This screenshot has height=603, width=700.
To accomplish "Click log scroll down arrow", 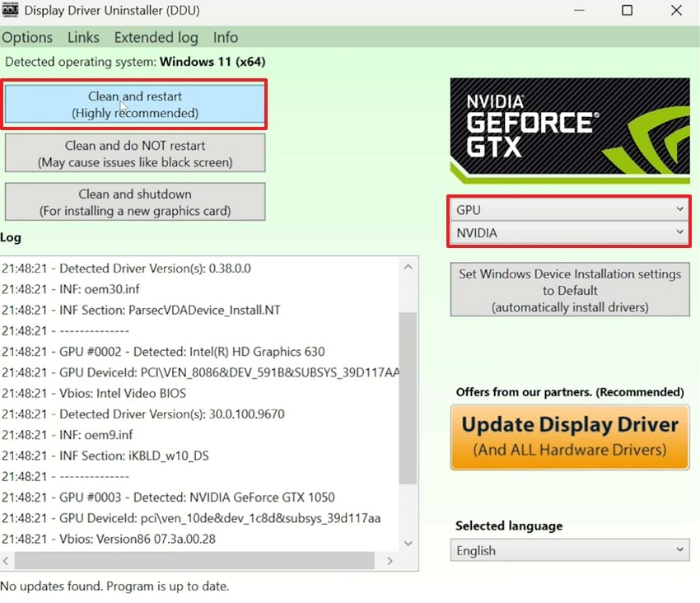I will (x=408, y=543).
